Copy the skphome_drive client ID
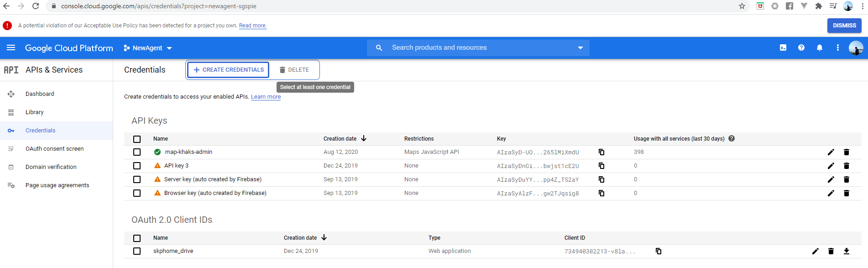868x268 pixels. (x=659, y=251)
